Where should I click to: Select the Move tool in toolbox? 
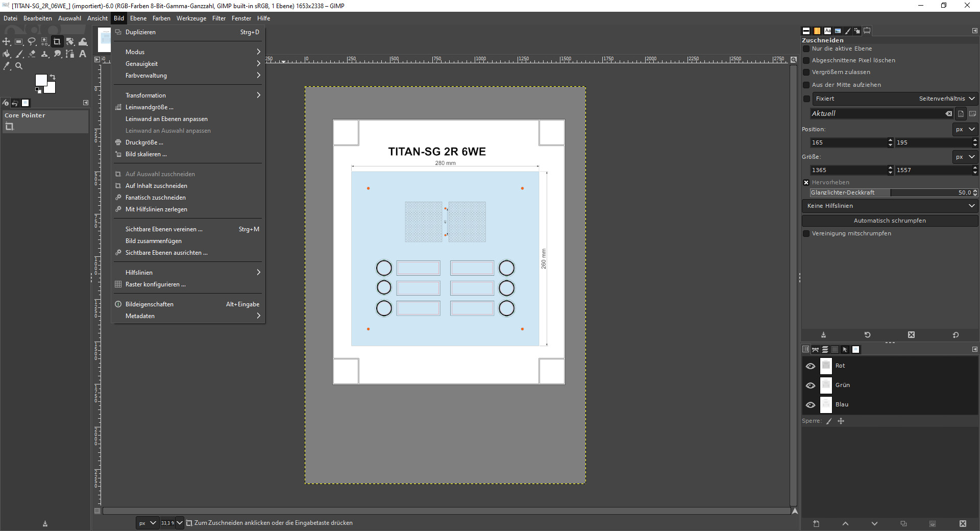click(x=7, y=42)
